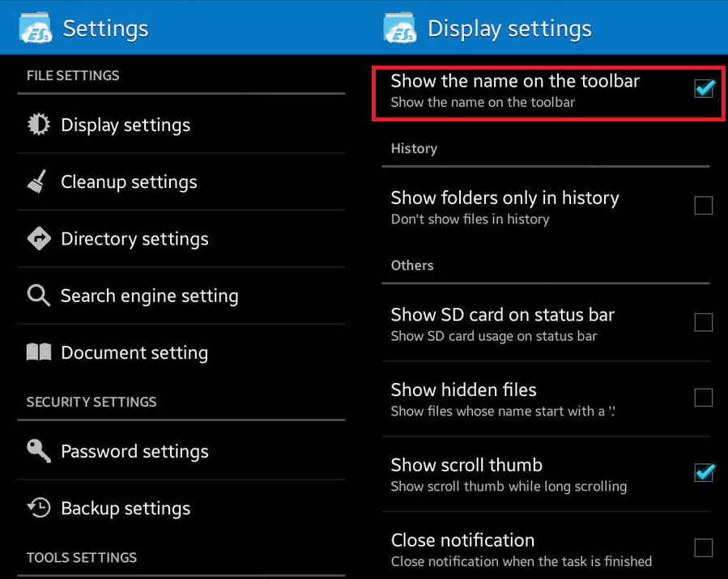Open Password settings
This screenshot has height=579, width=728.
tap(181, 451)
